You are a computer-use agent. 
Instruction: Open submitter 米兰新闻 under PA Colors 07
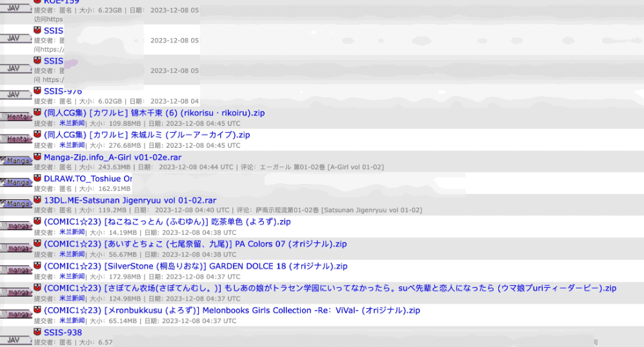(x=72, y=254)
